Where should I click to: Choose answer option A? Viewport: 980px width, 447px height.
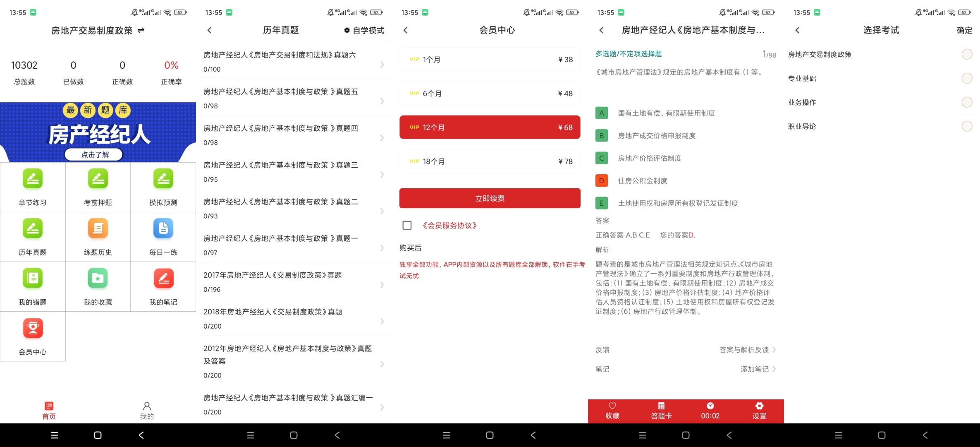pyautogui.click(x=602, y=113)
